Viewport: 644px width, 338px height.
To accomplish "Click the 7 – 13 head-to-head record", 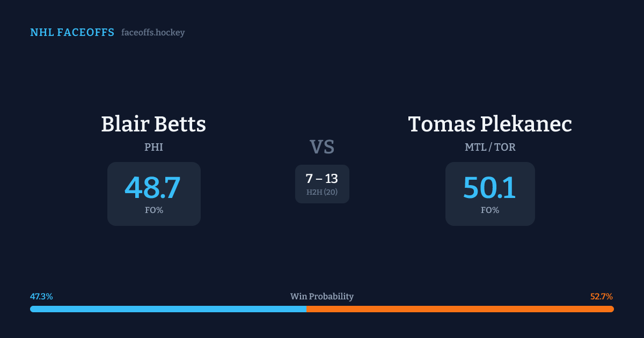I will [x=322, y=179].
